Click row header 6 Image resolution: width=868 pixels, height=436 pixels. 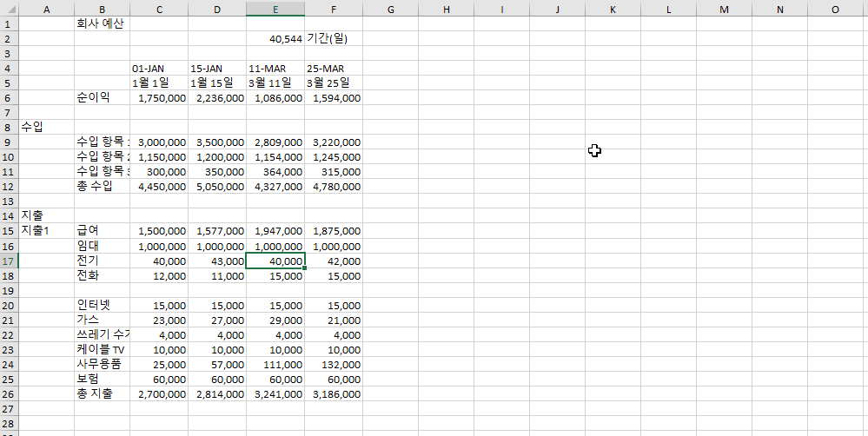[x=9, y=98]
